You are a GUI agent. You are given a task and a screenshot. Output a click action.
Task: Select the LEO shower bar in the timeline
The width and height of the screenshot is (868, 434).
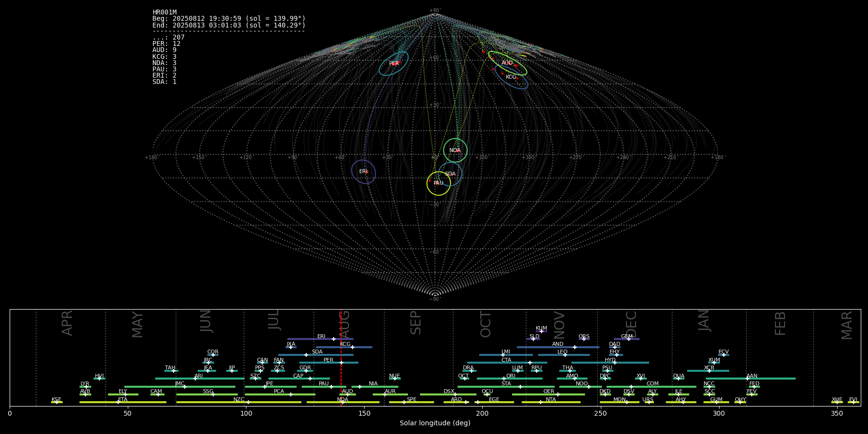pos(564,355)
